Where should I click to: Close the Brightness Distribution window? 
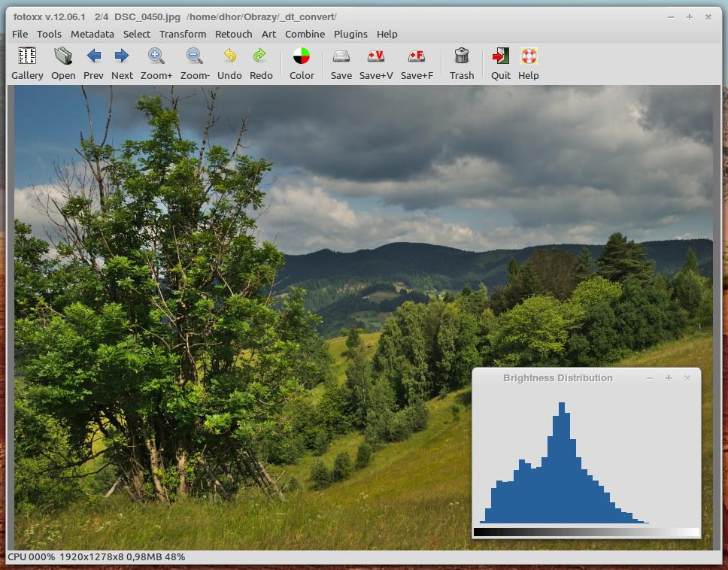pos(687,377)
